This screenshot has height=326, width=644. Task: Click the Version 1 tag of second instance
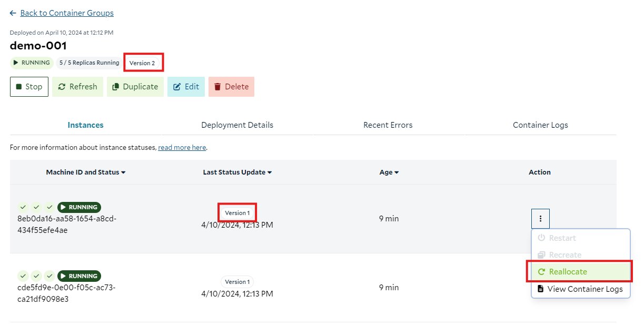point(237,282)
